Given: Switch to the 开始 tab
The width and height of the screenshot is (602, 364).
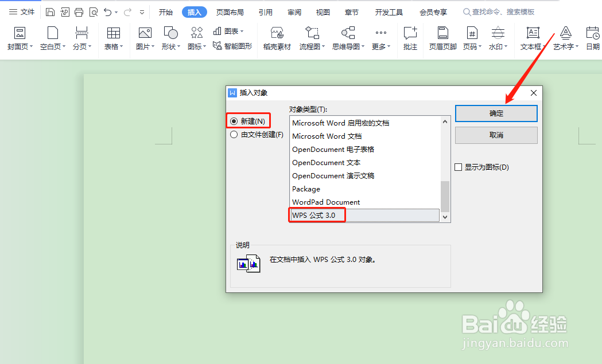Looking at the screenshot, I should tap(166, 12).
